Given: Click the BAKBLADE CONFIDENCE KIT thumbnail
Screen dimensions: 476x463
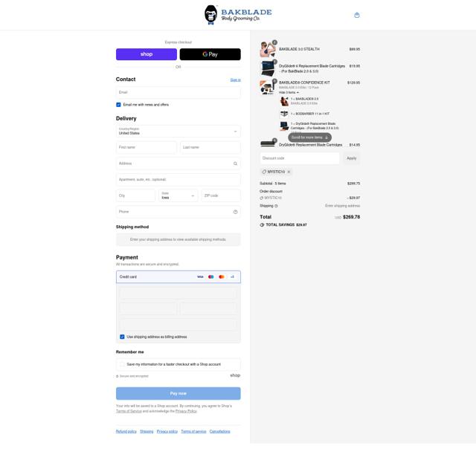Looking at the screenshot, I should click(268, 88).
